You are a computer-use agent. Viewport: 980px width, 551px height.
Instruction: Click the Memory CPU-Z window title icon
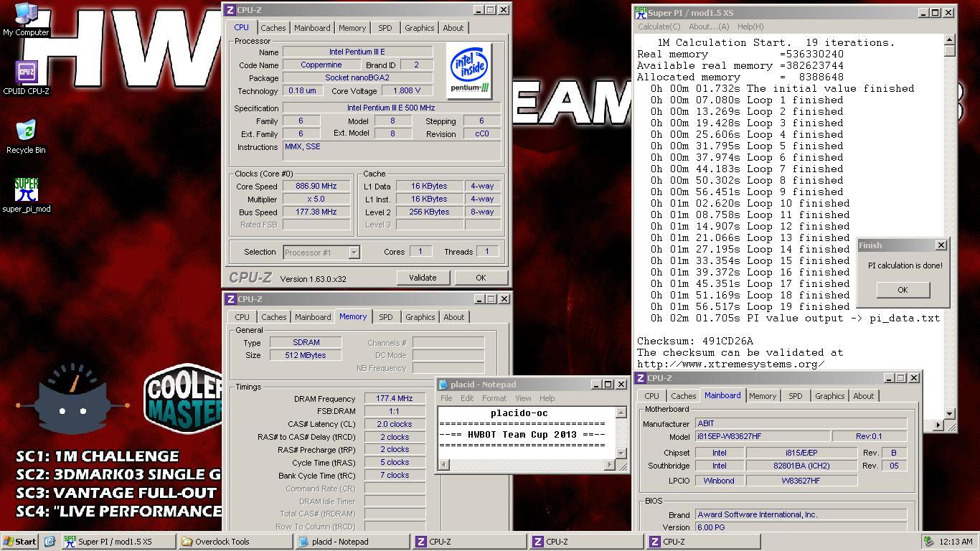pos(230,299)
